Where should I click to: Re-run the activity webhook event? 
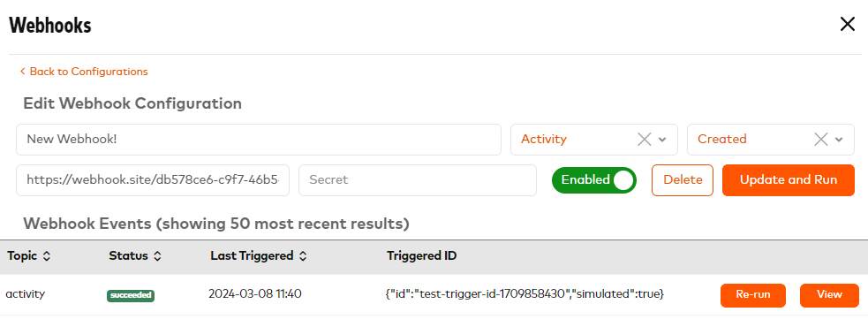click(x=753, y=295)
